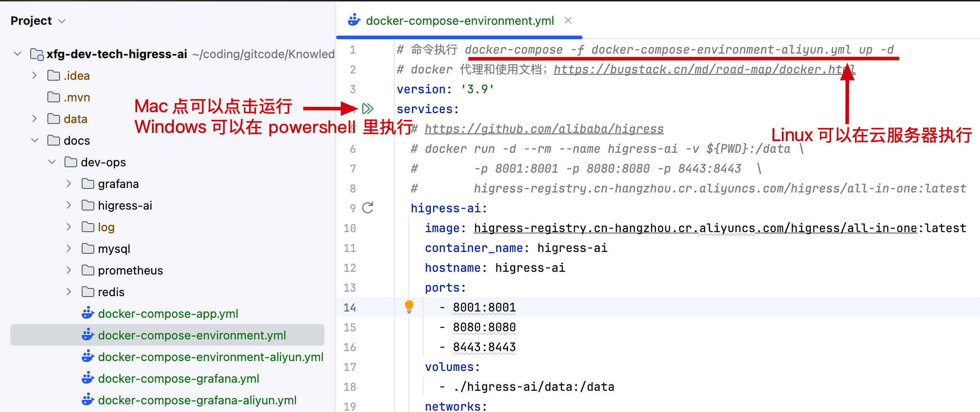The height and width of the screenshot is (412, 980).
Task: Click line number 14 in the gutter
Action: [x=350, y=307]
